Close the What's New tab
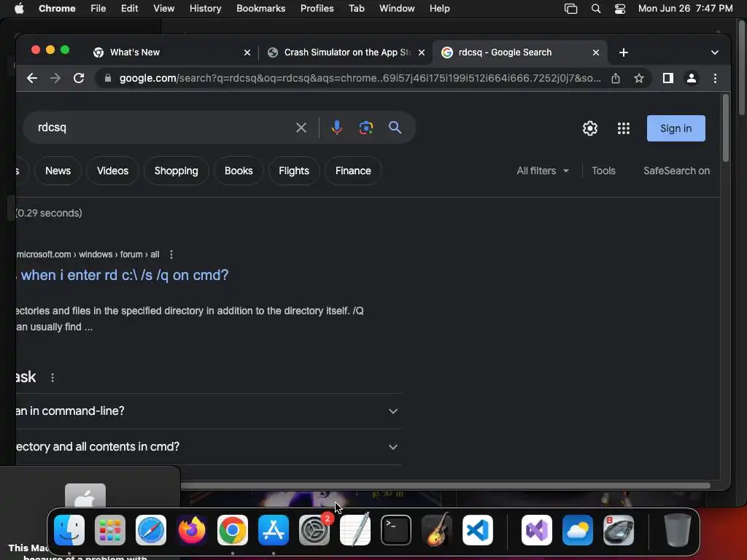 (x=247, y=52)
